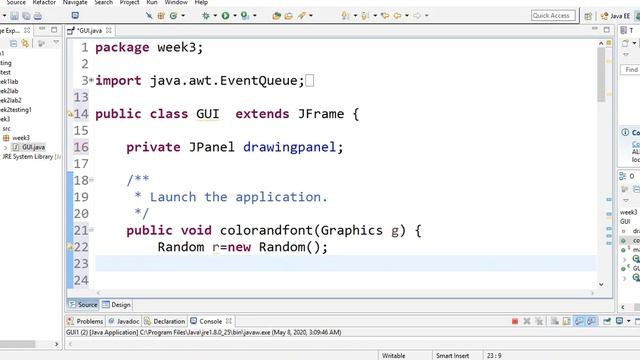Click the New Java Class green icon
This screenshot has height=360, width=640.
click(x=173, y=16)
